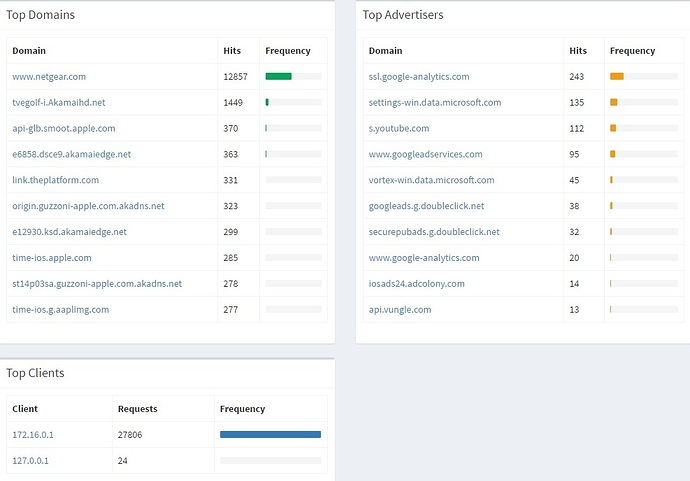690x481 pixels.
Task: Select www.googleadservices.com advertiser link
Action: tap(426, 154)
